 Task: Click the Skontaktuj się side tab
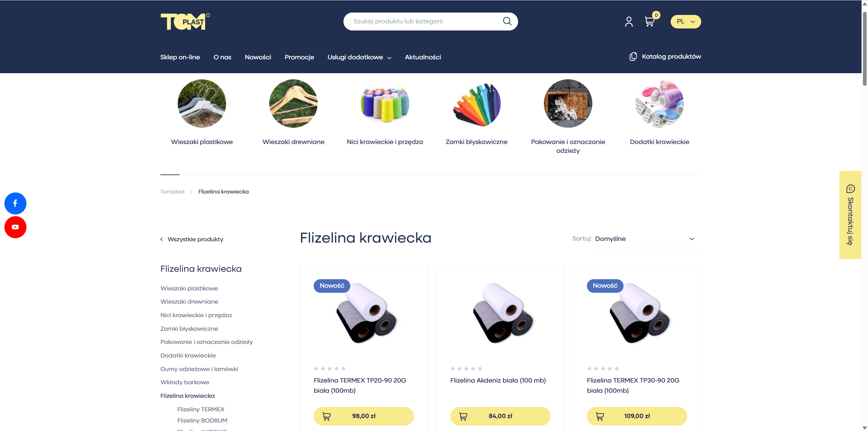(x=850, y=215)
